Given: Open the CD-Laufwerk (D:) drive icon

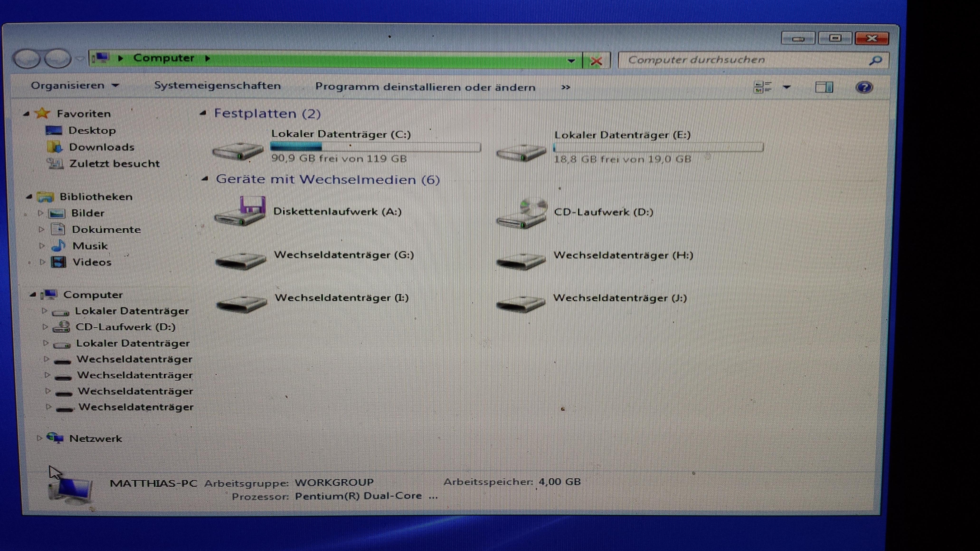Looking at the screenshot, I should [x=521, y=215].
